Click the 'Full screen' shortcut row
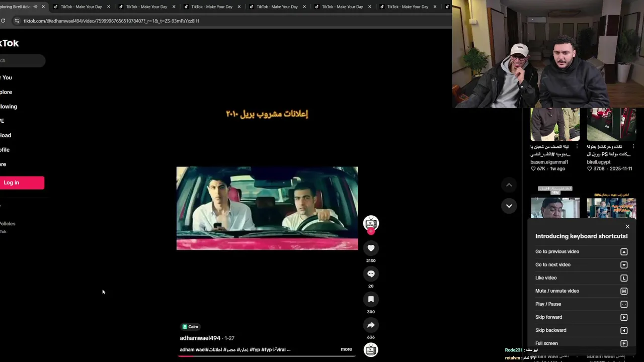Image resolution: width=644 pixels, height=362 pixels. 581,343
